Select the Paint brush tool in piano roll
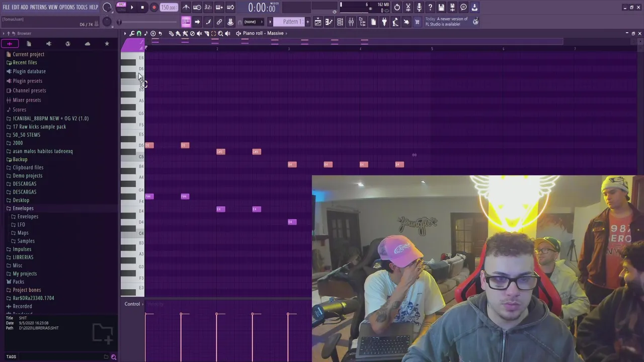 (x=178, y=33)
